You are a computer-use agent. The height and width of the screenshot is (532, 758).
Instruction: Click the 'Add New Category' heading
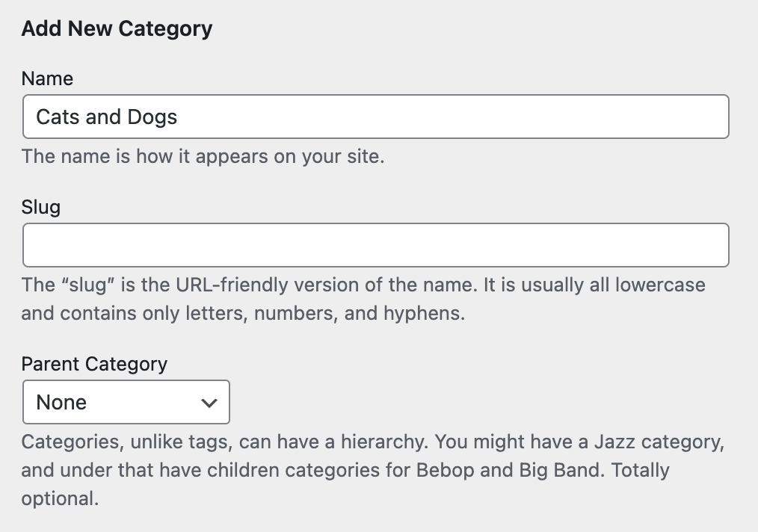[117, 29]
